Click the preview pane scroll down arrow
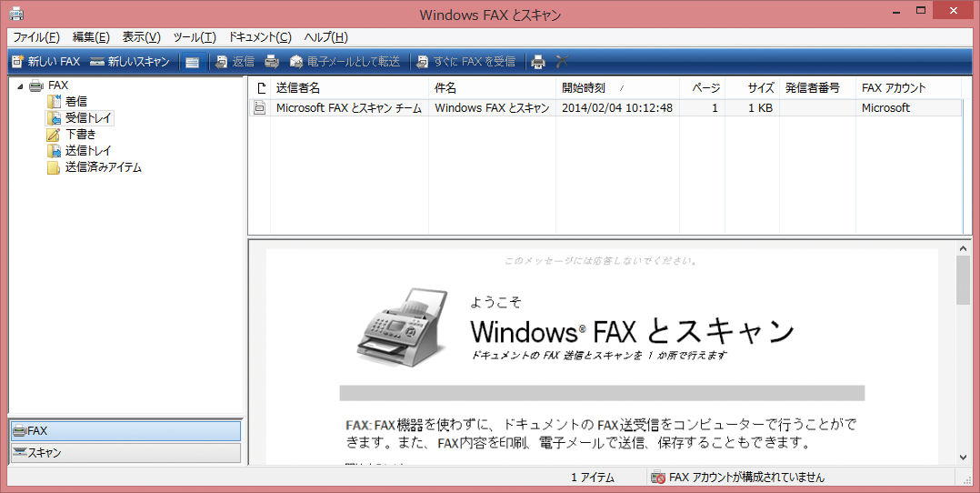980x493 pixels. (x=963, y=458)
